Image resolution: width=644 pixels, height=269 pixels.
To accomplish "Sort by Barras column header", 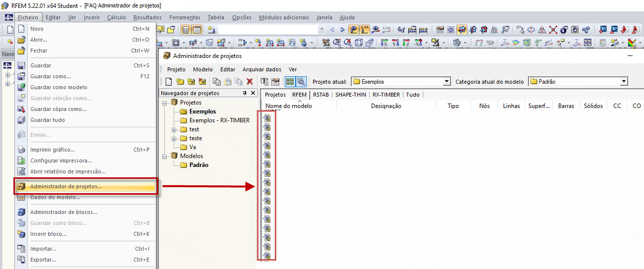I will 566,106.
